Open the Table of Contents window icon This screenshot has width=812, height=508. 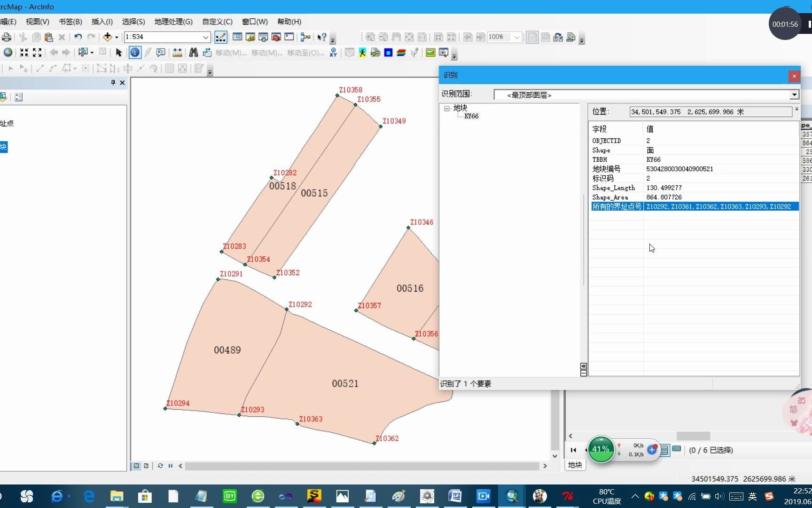(x=237, y=37)
